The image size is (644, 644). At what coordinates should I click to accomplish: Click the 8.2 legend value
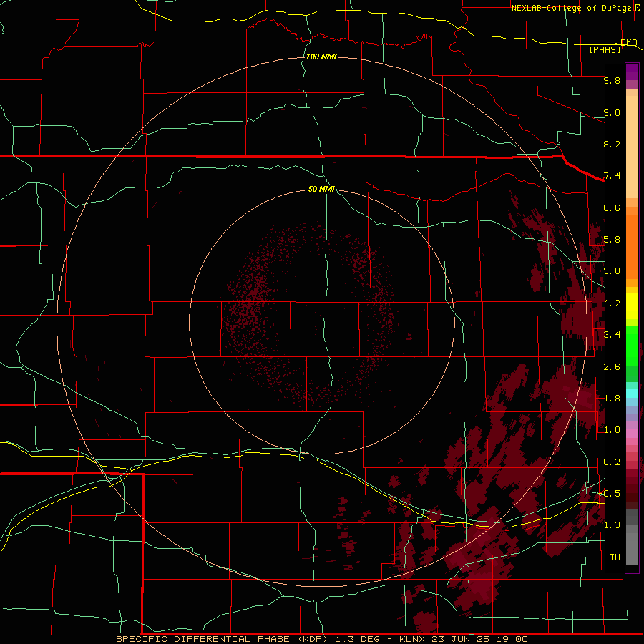coord(612,144)
